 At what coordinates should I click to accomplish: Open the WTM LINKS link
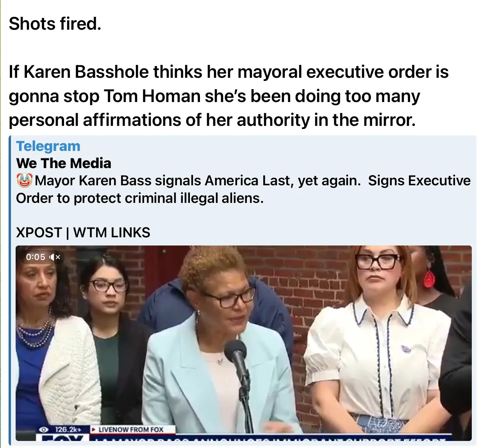[112, 233]
